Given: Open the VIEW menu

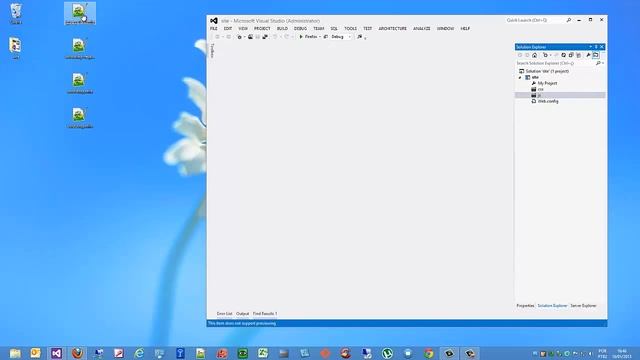Looking at the screenshot, I should pyautogui.click(x=243, y=29).
